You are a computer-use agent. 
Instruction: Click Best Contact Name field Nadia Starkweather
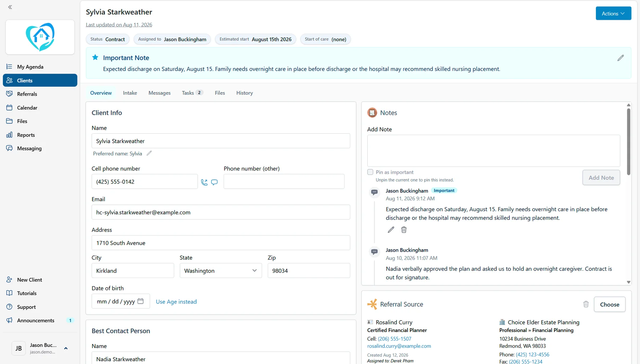[x=221, y=358]
